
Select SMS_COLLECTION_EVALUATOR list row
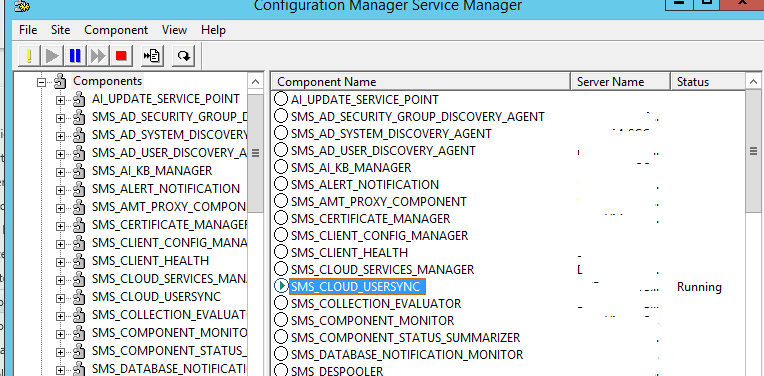point(376,304)
